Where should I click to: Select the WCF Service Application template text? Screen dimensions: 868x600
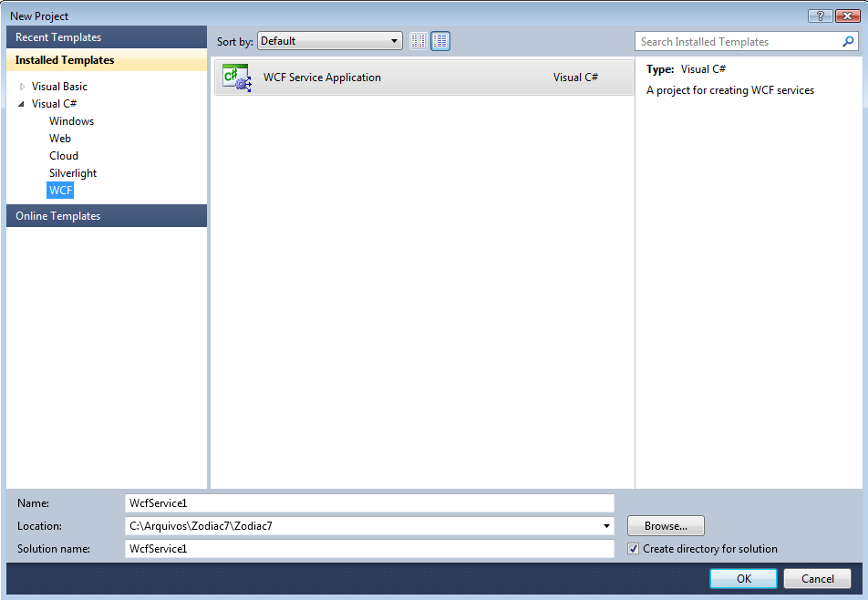pyautogui.click(x=322, y=78)
